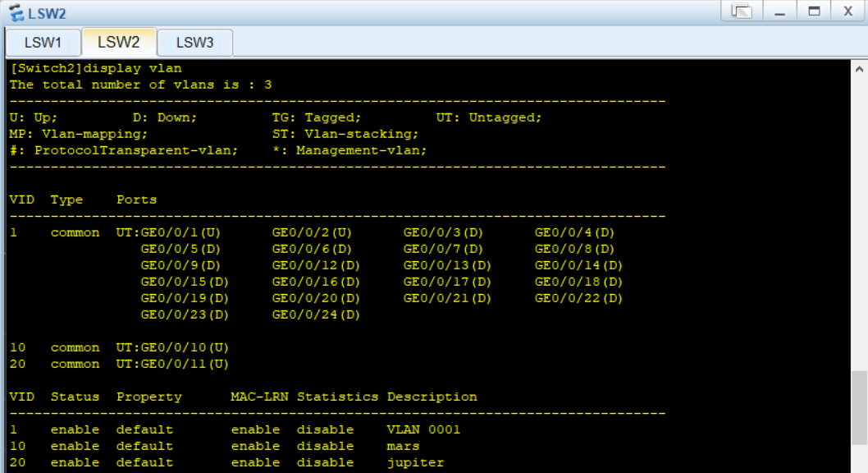Click the 'Statistics' column header

click(x=337, y=397)
